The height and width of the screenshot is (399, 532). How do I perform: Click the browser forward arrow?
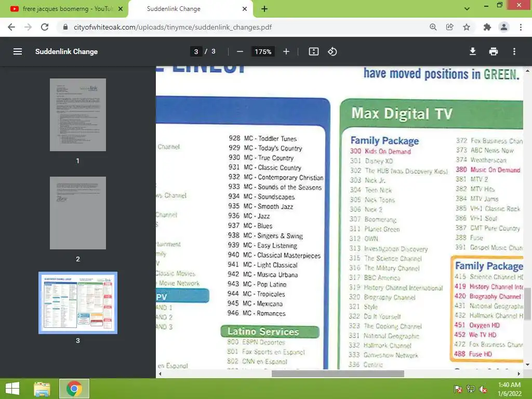coord(28,27)
